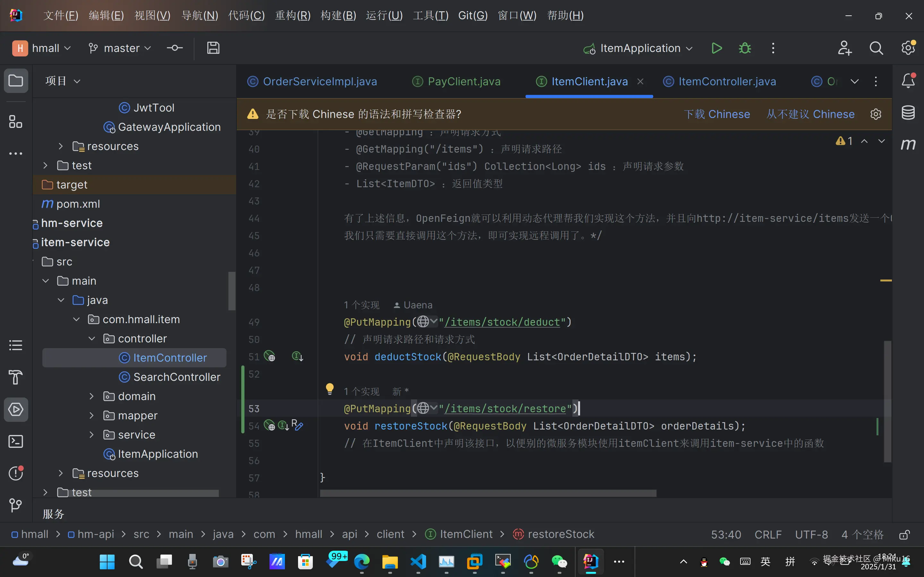Start debugging with the bug icon

(745, 48)
